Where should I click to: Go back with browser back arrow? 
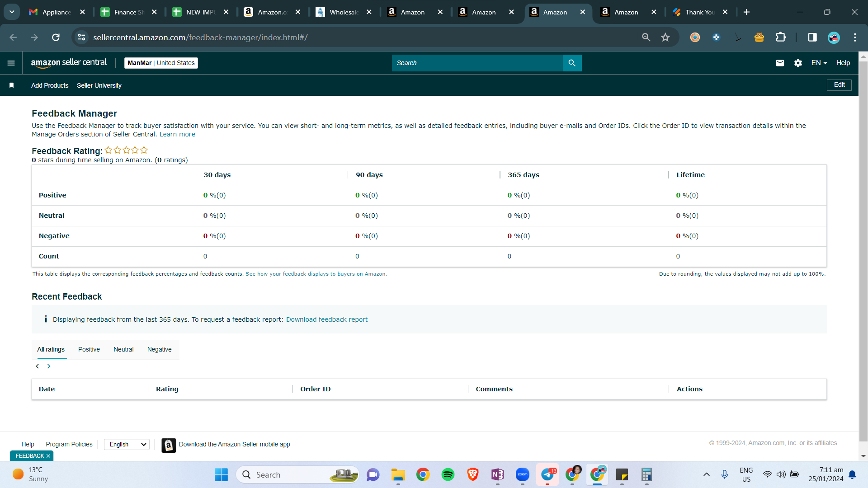[13, 38]
